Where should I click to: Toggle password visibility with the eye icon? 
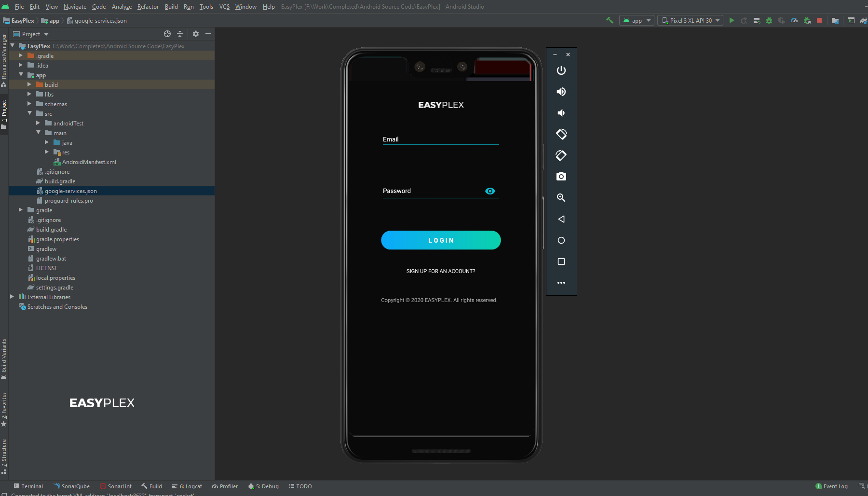point(490,191)
